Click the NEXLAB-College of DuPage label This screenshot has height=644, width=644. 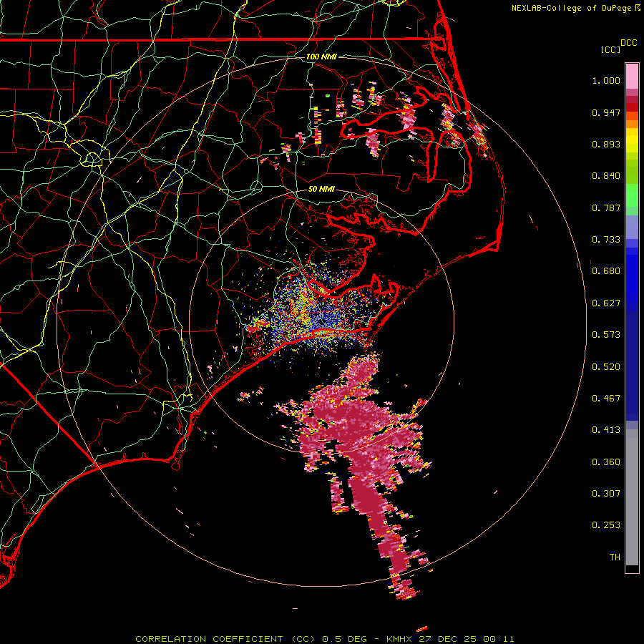click(x=572, y=8)
